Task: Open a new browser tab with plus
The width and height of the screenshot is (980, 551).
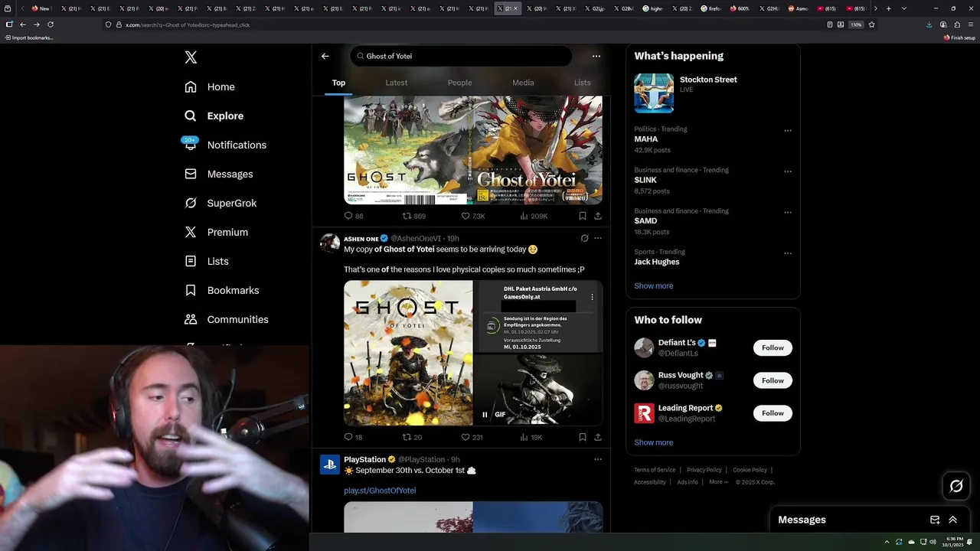Action: coord(888,8)
